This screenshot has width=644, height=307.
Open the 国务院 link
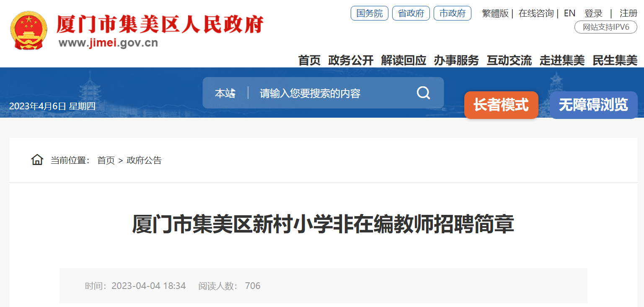point(370,13)
